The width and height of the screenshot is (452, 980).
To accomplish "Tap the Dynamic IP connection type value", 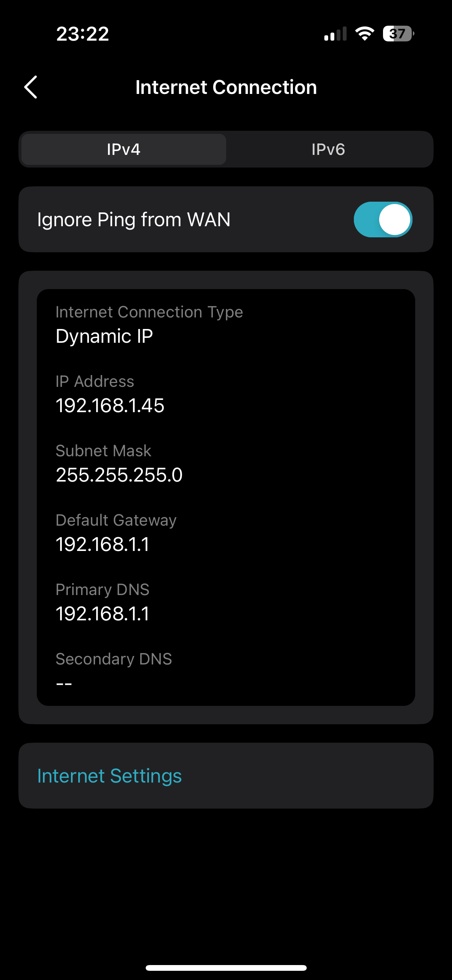I will [104, 336].
